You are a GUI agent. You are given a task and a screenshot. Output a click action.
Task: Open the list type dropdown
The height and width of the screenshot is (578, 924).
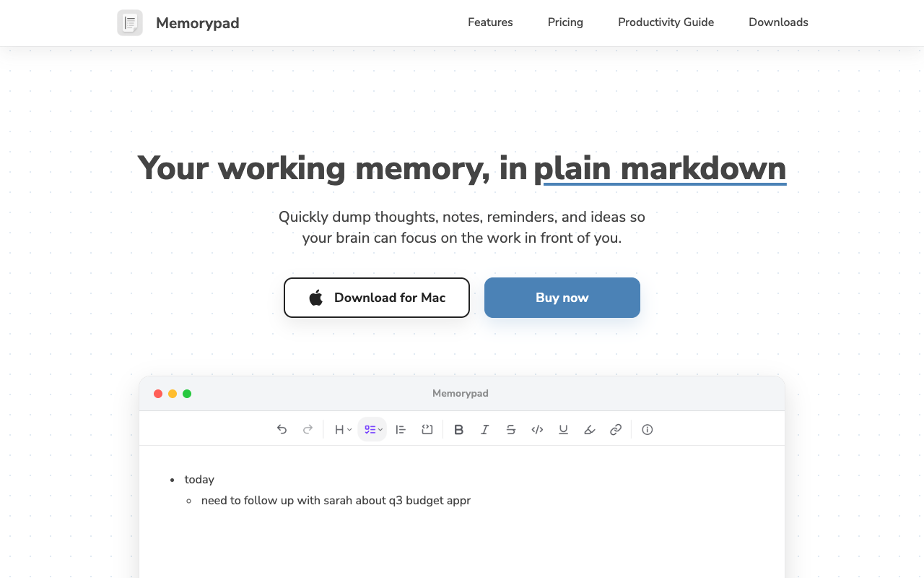click(x=372, y=429)
